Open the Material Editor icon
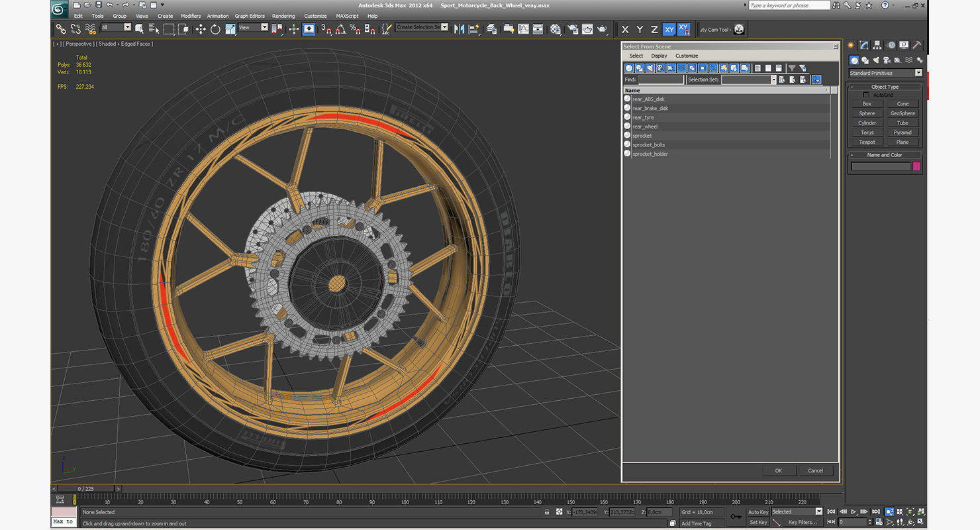Screen dimensions: 980x530 pyautogui.click(x=555, y=29)
